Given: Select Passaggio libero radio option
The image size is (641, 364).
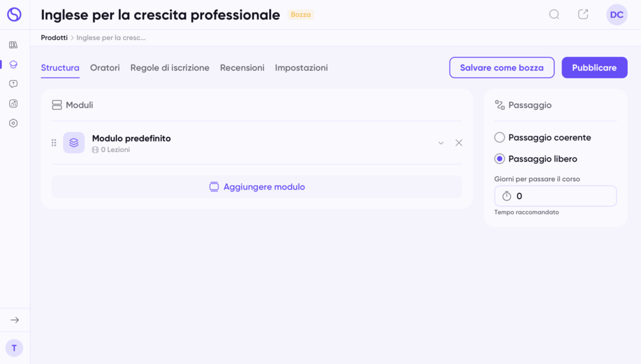Looking at the screenshot, I should point(500,159).
